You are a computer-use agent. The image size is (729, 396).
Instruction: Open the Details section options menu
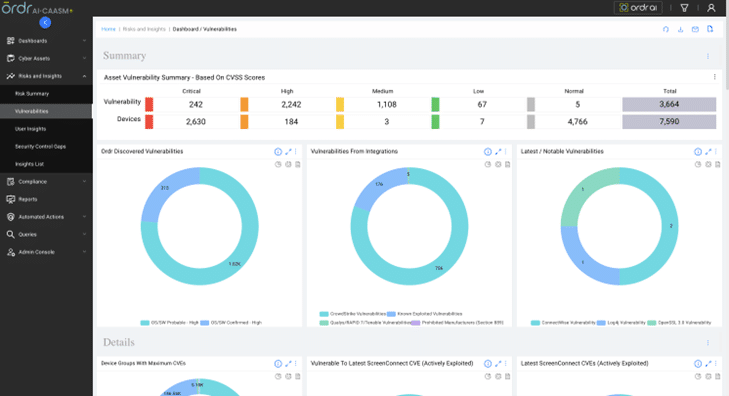pyautogui.click(x=708, y=343)
